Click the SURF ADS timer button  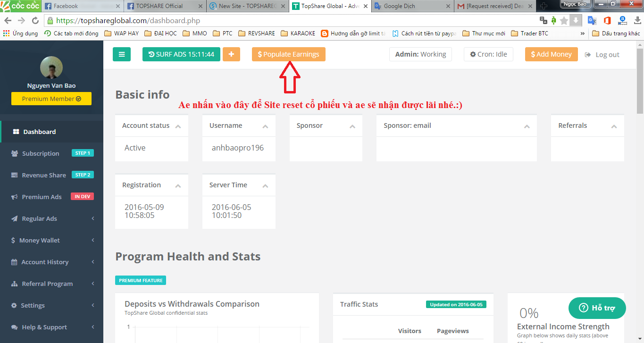[181, 54]
